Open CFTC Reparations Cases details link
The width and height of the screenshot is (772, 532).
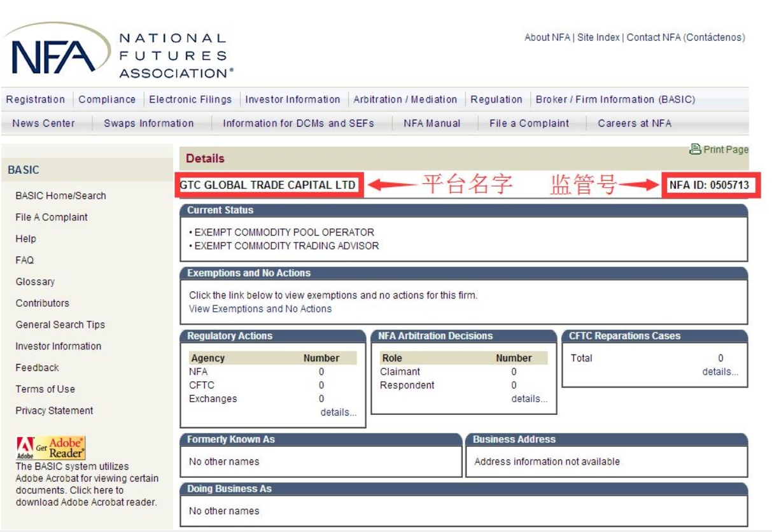pyautogui.click(x=720, y=372)
